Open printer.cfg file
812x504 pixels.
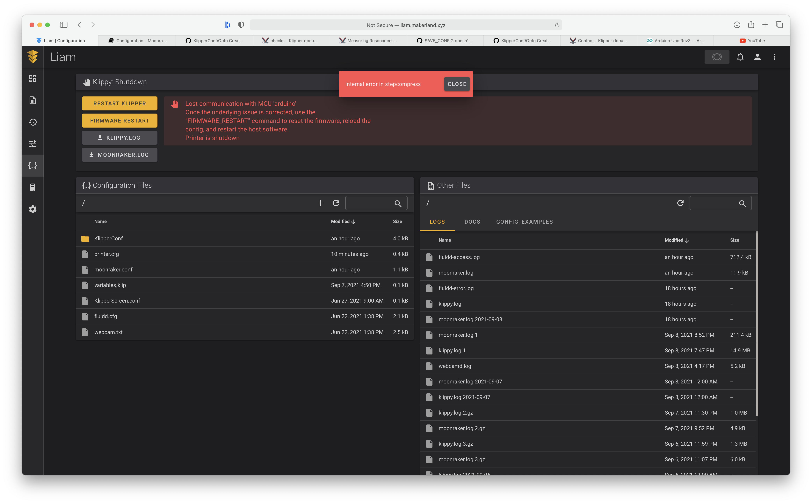244,254
